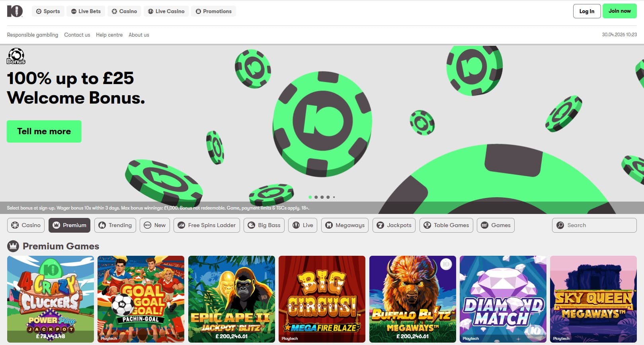Click the games Search input field
Viewport: 644px width, 345px height.
(594, 225)
